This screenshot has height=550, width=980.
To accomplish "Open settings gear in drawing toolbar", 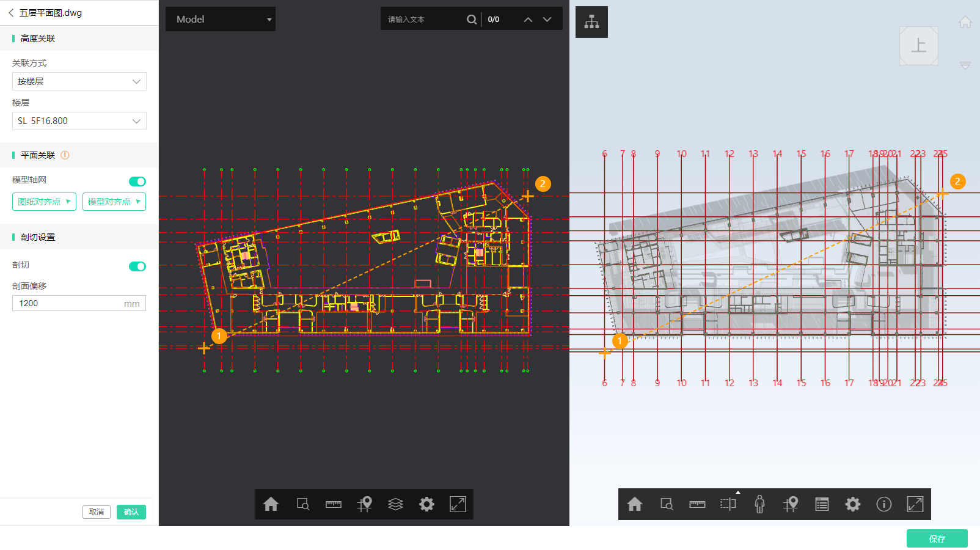I will pos(427,504).
